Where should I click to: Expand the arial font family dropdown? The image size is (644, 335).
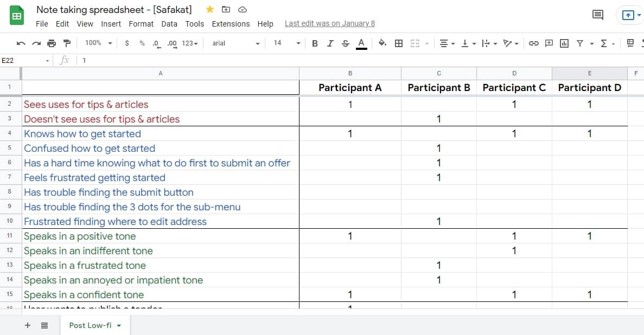pos(236,43)
